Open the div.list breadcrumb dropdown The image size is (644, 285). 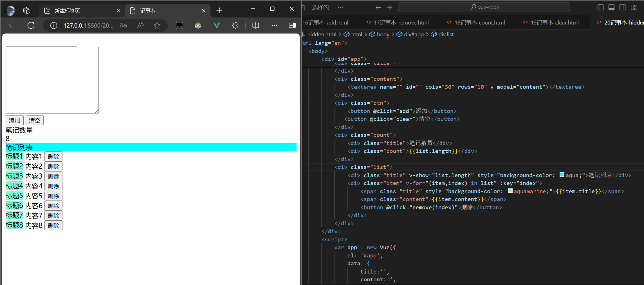[x=443, y=34]
